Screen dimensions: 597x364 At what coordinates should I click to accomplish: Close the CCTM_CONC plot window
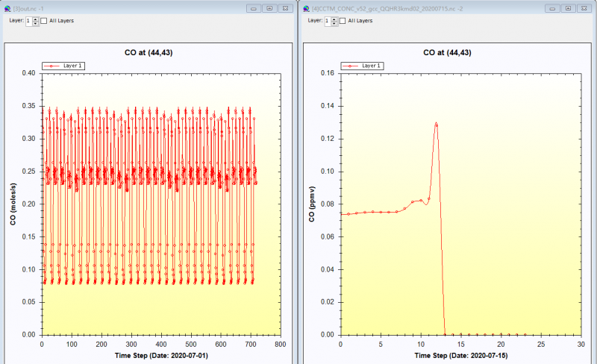click(584, 8)
